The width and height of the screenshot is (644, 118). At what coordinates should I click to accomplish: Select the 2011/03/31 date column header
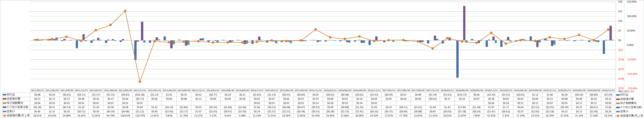click(37, 90)
